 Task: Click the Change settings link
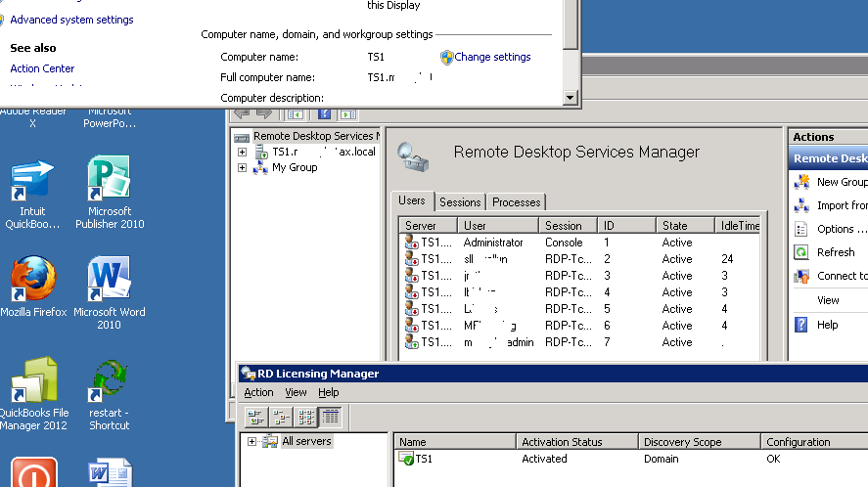click(x=492, y=58)
